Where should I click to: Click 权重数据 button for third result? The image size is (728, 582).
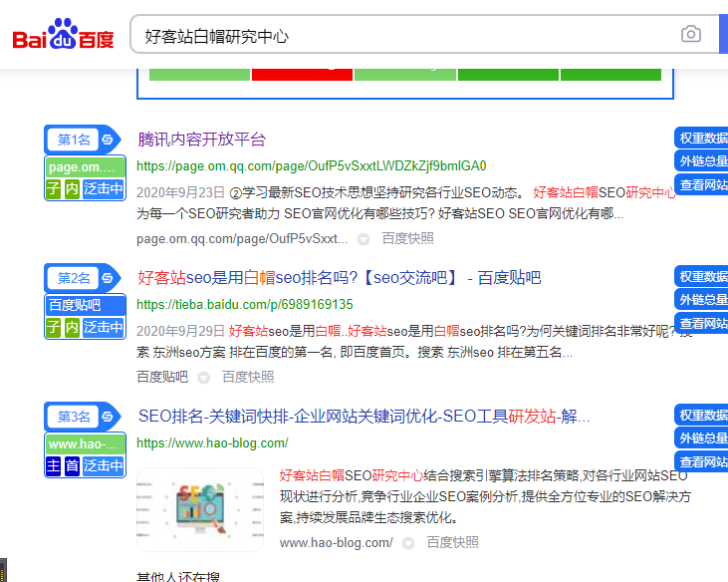[701, 415]
